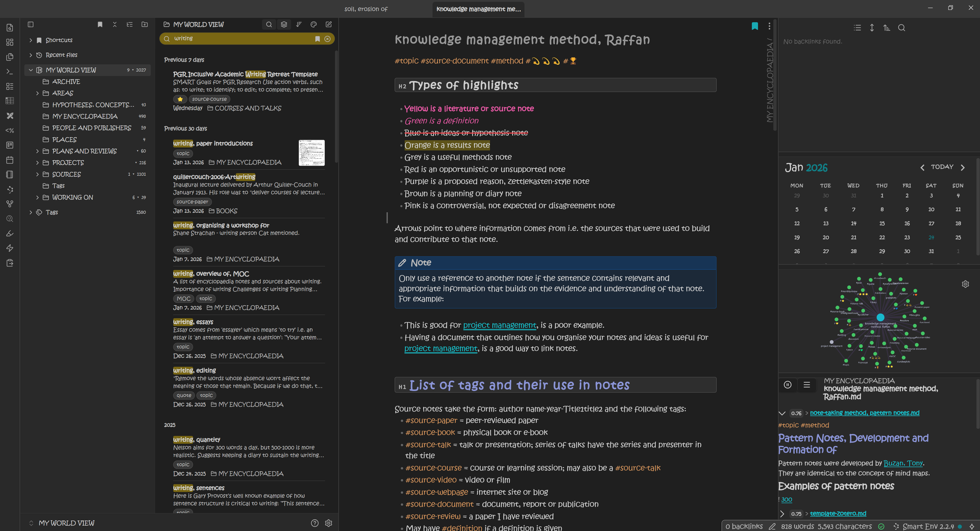Screen dimensions: 980x531
Task: Click the bookmark icon above the note
Action: (755, 26)
